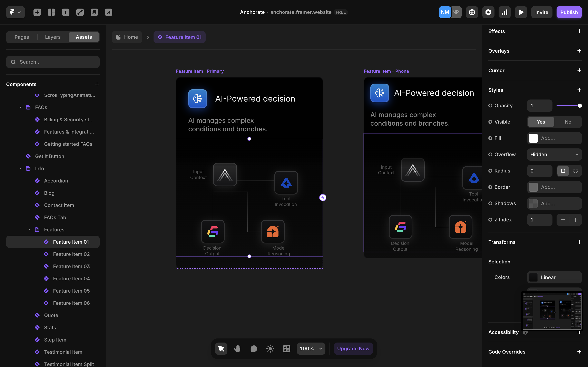Select the Text tool icon

click(66, 12)
